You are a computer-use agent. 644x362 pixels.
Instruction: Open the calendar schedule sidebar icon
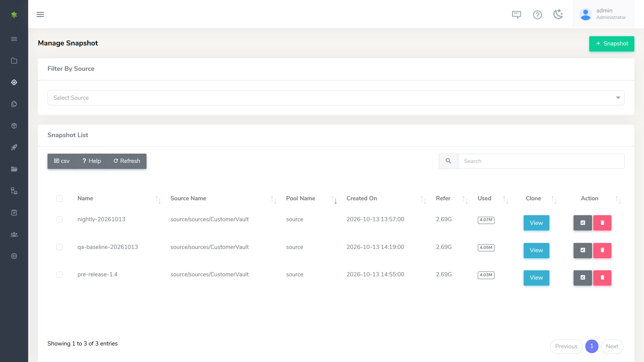(x=14, y=213)
